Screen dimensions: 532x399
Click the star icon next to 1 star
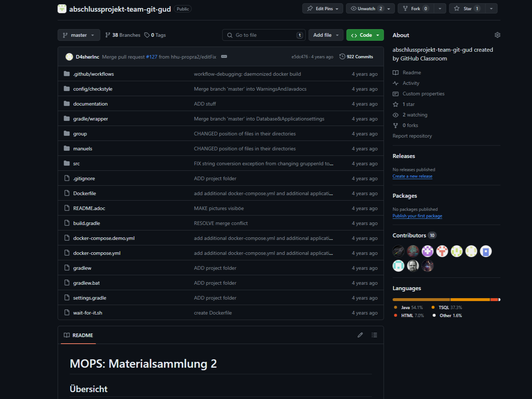pyautogui.click(x=395, y=104)
